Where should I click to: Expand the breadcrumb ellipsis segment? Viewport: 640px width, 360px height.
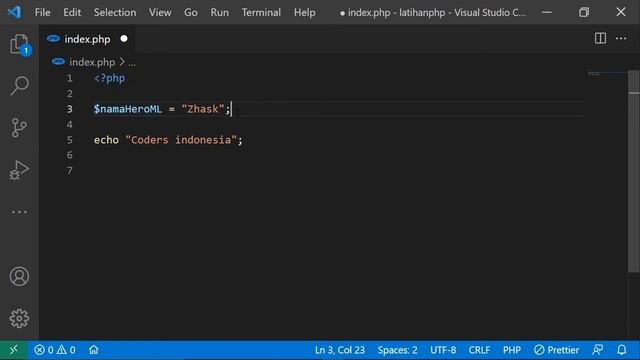(132, 63)
